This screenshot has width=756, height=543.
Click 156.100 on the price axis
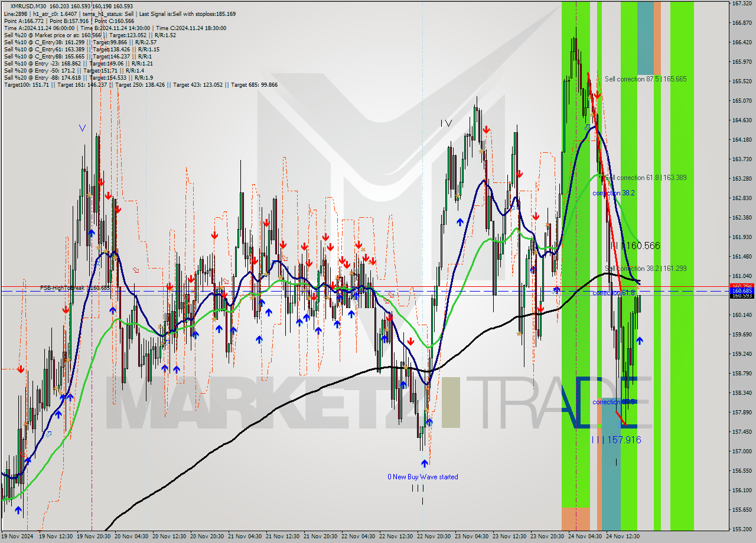[741, 490]
